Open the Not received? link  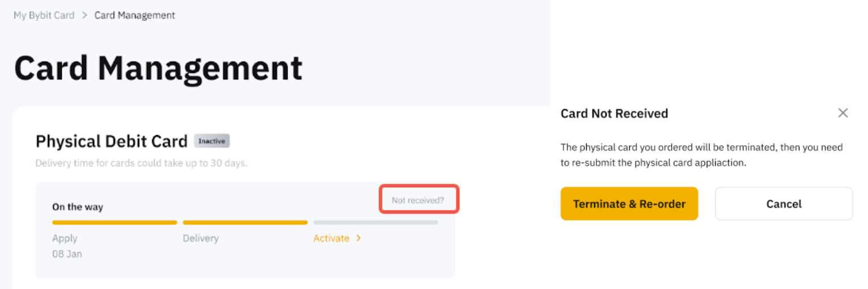pyautogui.click(x=418, y=200)
